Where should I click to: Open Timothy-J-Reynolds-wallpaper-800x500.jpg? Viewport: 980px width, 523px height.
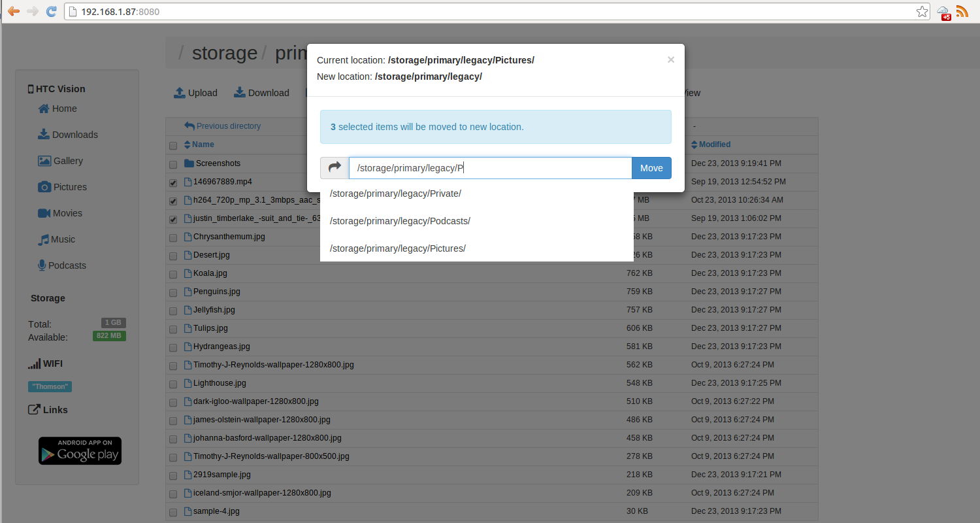click(271, 456)
